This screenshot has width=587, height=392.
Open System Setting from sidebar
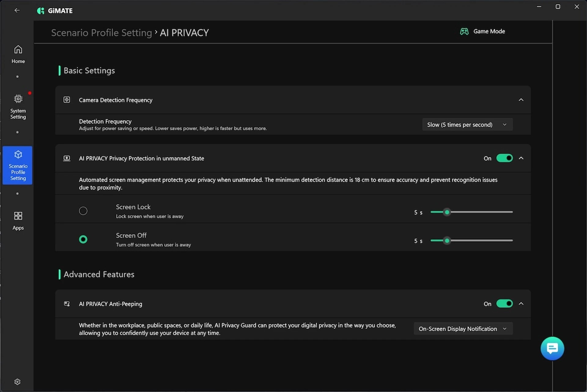pyautogui.click(x=18, y=107)
